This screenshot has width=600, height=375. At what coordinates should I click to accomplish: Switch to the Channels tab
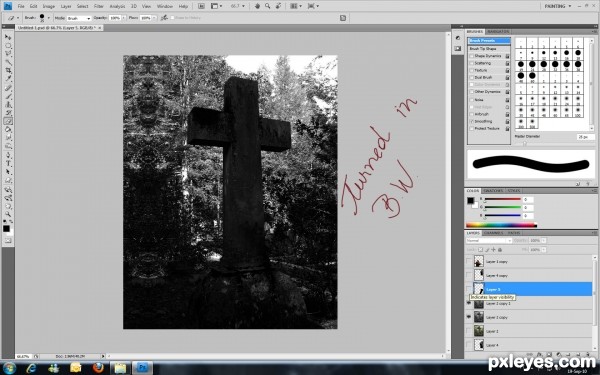point(493,233)
